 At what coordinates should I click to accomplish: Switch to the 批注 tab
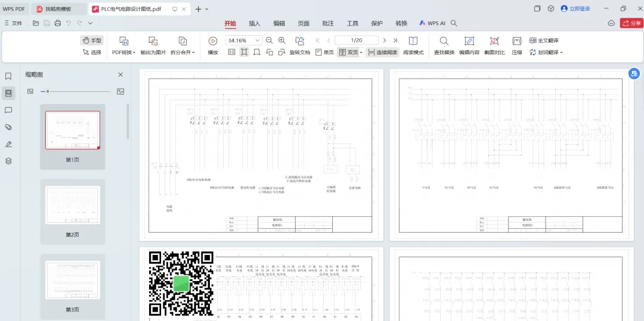click(x=328, y=23)
